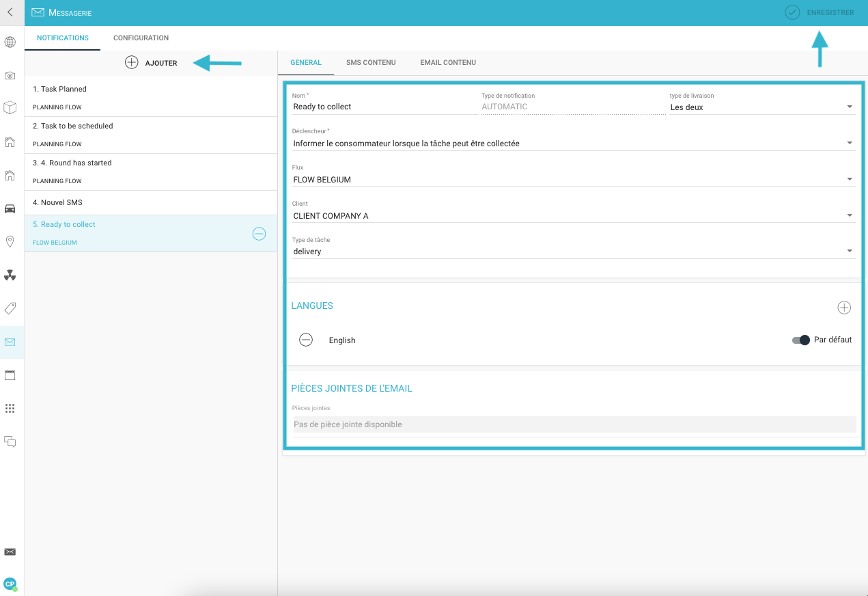Click the Messagerie title text
This screenshot has height=596, width=868.
70,13
